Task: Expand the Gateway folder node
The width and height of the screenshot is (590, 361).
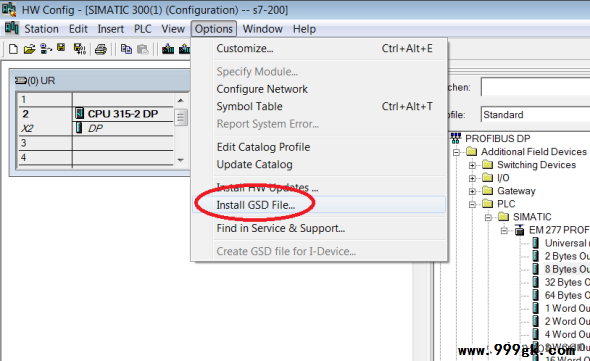Action: [x=472, y=191]
